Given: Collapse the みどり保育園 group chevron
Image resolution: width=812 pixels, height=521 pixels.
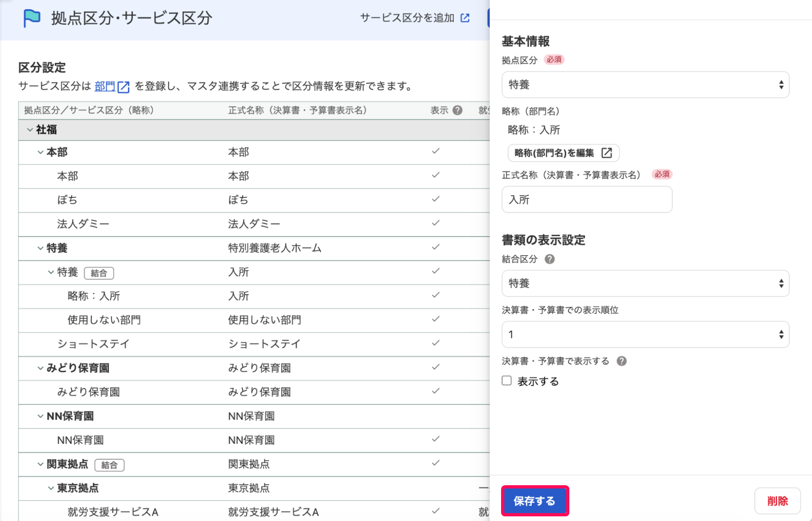Looking at the screenshot, I should [40, 368].
